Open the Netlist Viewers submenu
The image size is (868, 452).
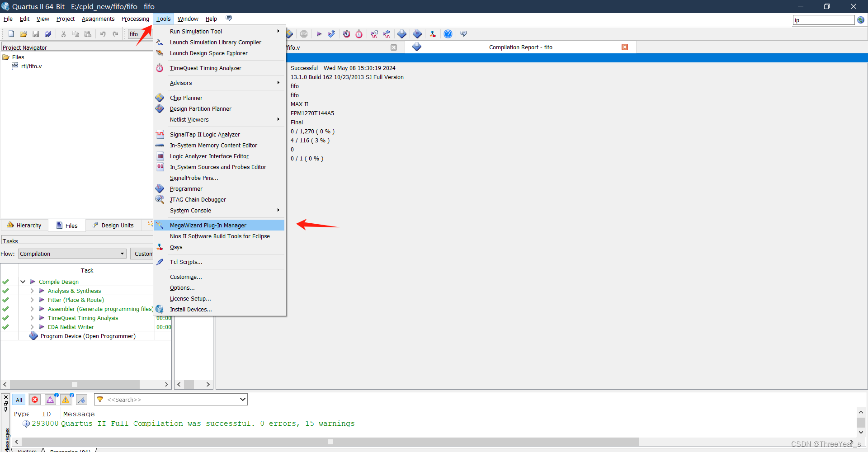pos(219,119)
